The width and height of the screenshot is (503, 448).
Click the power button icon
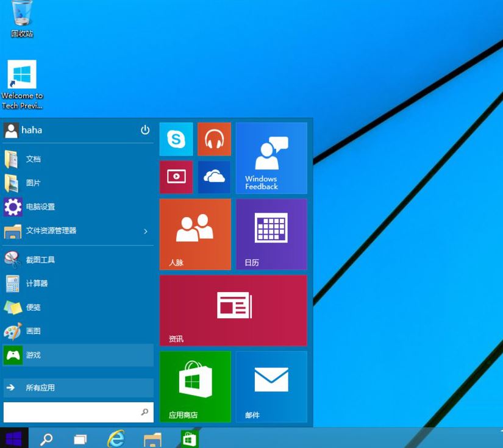coord(145,130)
